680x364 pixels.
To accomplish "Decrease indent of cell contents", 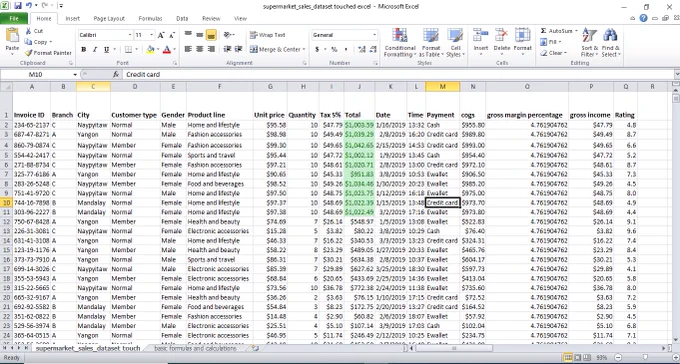I will click(x=227, y=49).
